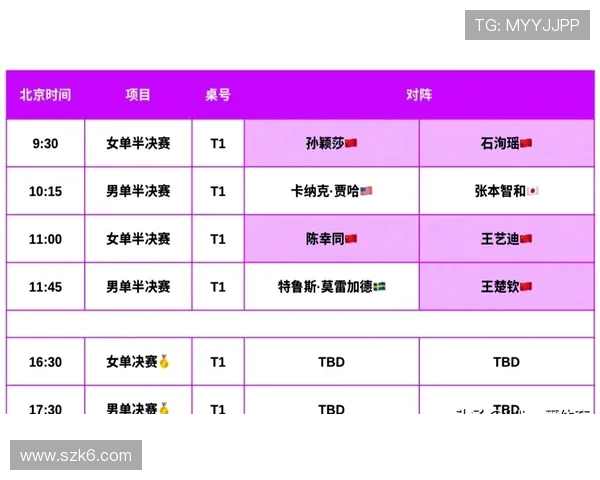Click the 16:30 time cell
The image size is (600, 480).
click(x=45, y=362)
